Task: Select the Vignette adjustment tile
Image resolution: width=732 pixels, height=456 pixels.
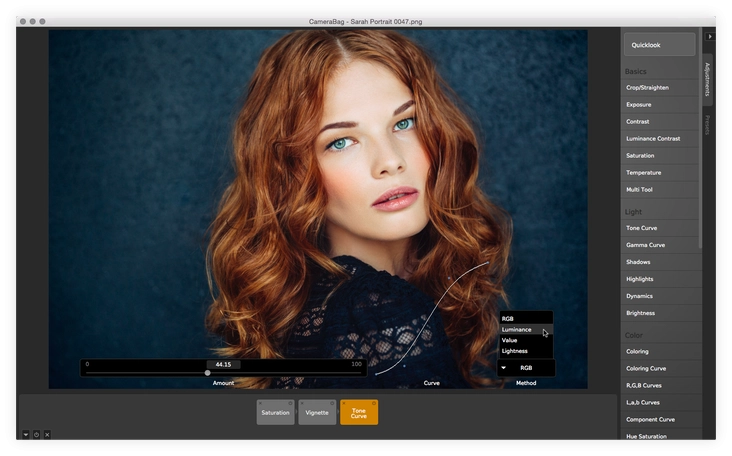Action: click(317, 412)
